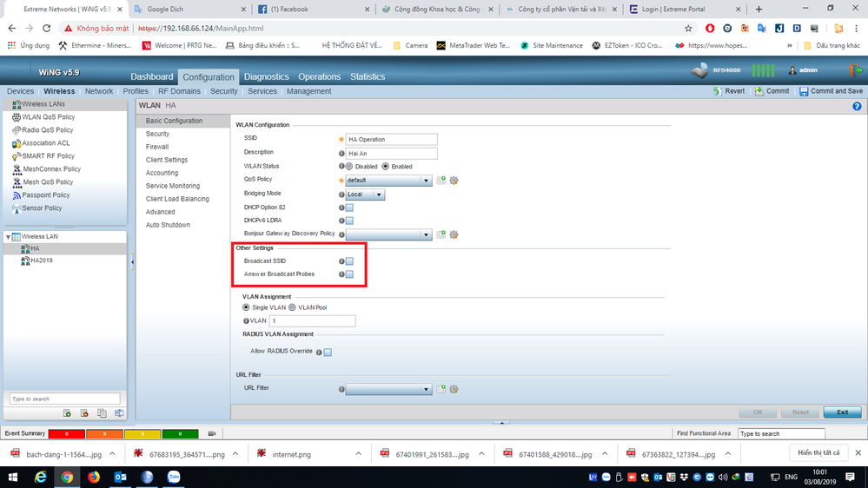Open Association ACL in sidebar
Screen dimensions: 868x488
(41, 143)
